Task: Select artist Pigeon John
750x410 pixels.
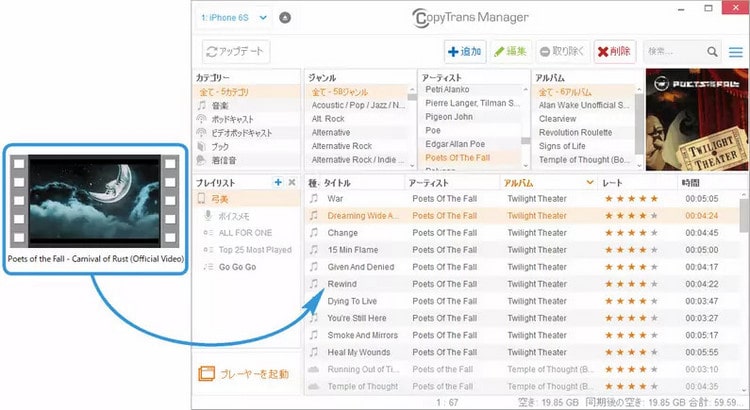Action: tap(471, 117)
